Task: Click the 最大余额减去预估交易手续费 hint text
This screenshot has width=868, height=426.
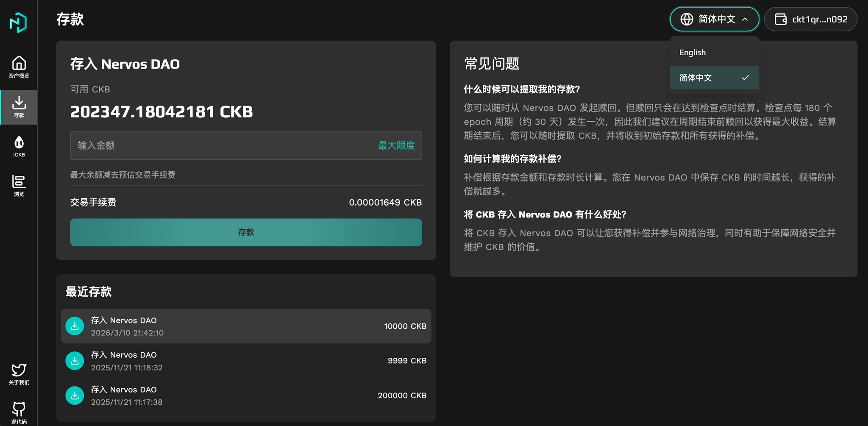Action: tap(122, 175)
